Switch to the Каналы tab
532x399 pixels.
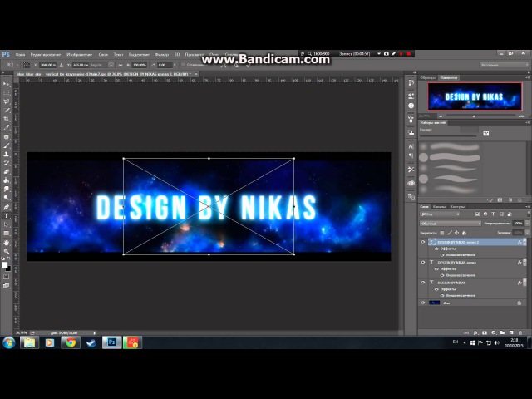(439, 206)
